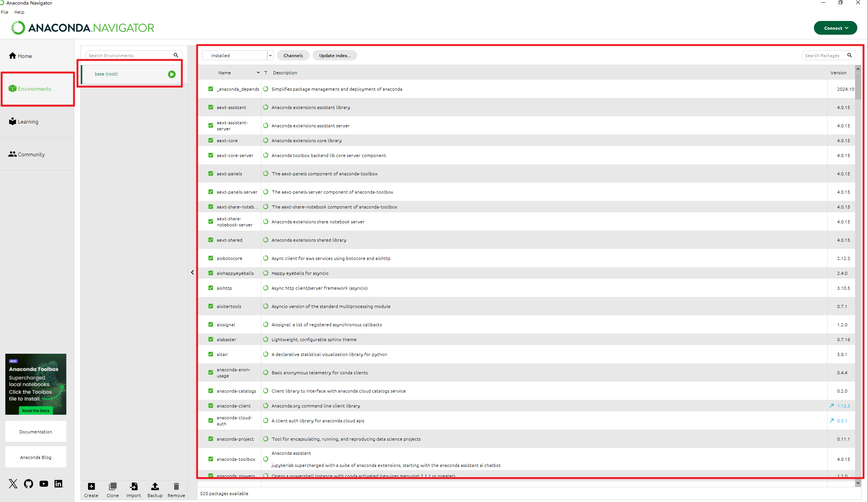Image resolution: width=868 pixels, height=502 pixels.
Task: Toggle the altair package checkbox
Action: 211,354
